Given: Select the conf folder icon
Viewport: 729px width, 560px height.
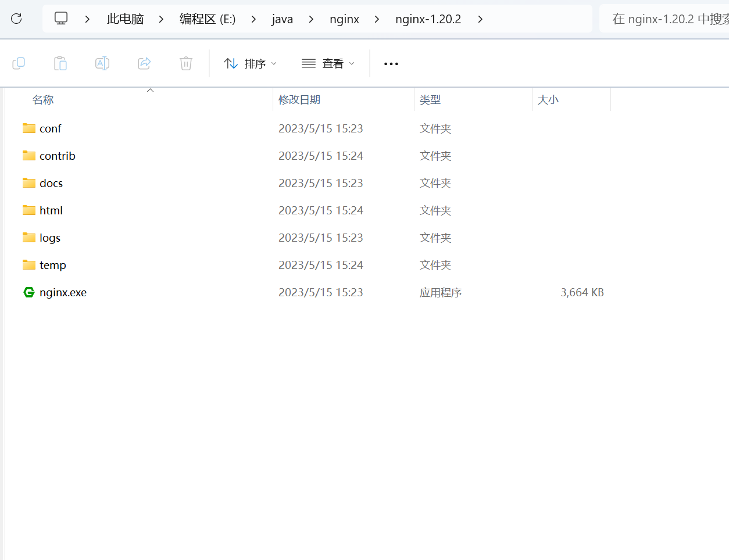Looking at the screenshot, I should [29, 128].
